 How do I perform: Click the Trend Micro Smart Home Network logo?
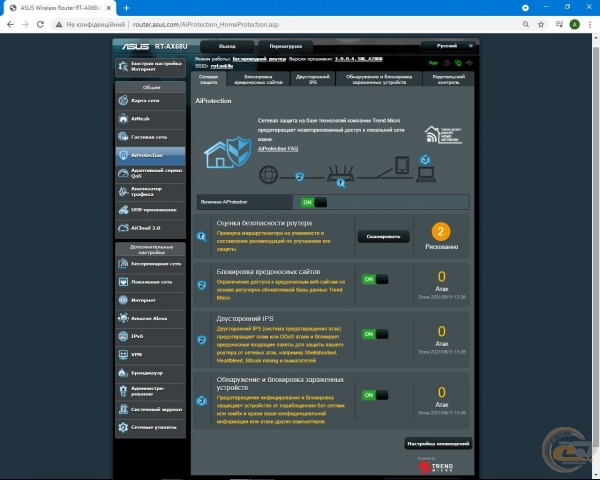pos(443,135)
